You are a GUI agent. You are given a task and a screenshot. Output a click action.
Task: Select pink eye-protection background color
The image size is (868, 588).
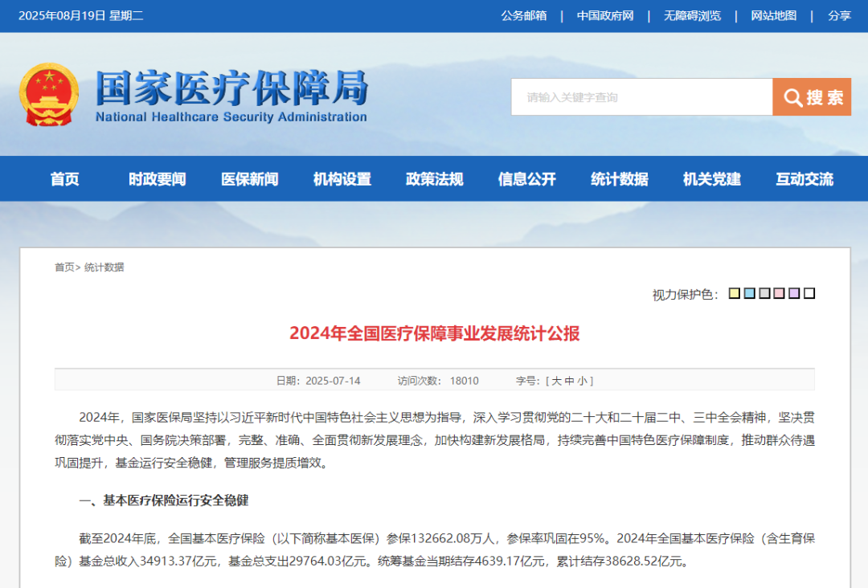779,294
